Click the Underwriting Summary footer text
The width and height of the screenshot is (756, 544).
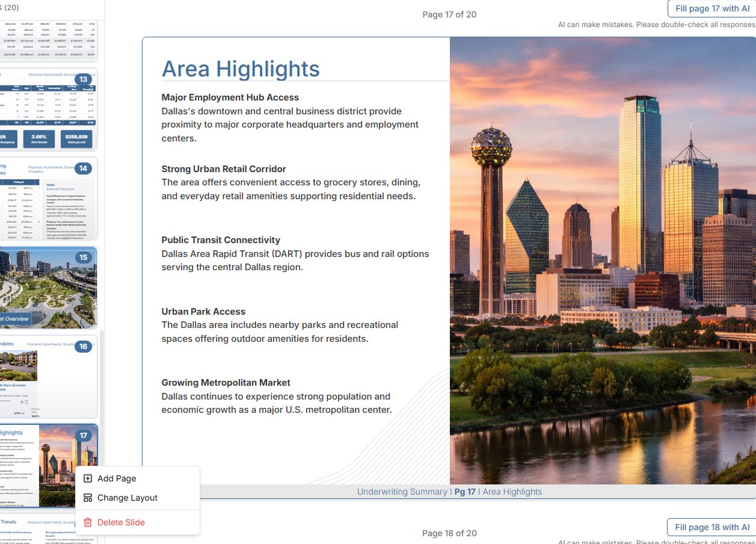click(402, 492)
